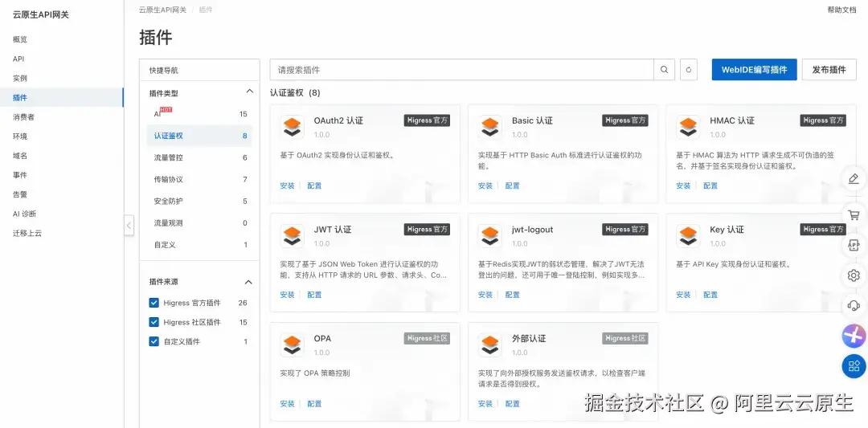Screen dimensions: 868x428
Task: Open 域名 in the sidebar
Action: pos(20,156)
